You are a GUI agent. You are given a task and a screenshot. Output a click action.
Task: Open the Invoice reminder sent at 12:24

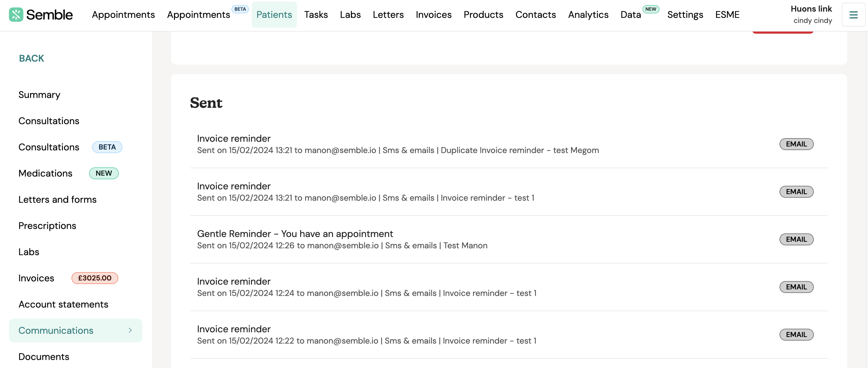(x=509, y=287)
